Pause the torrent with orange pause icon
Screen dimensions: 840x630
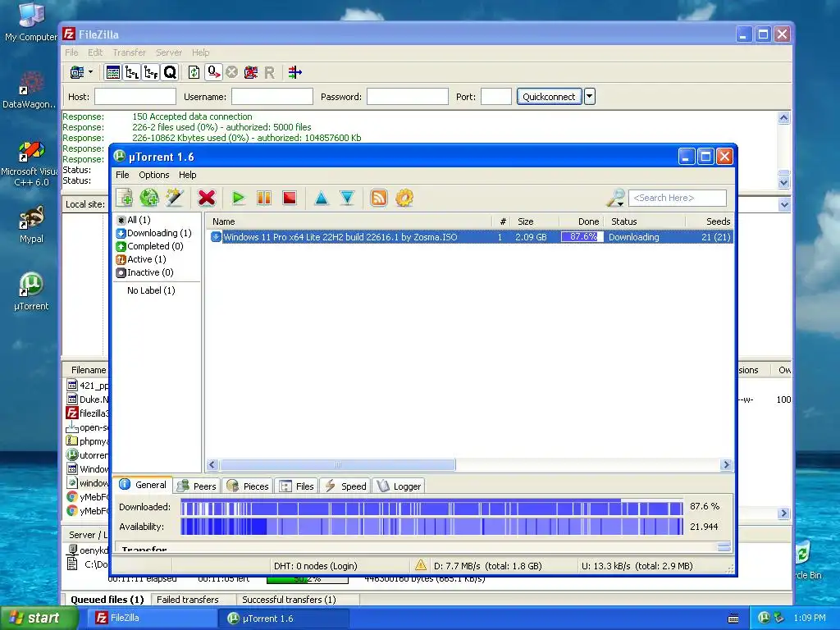coord(264,198)
